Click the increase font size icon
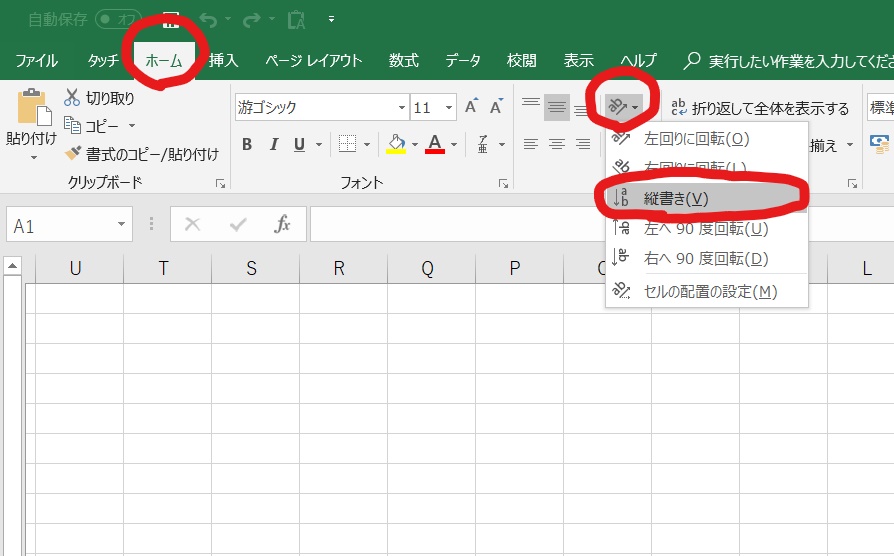The height and width of the screenshot is (556, 894). click(471, 107)
